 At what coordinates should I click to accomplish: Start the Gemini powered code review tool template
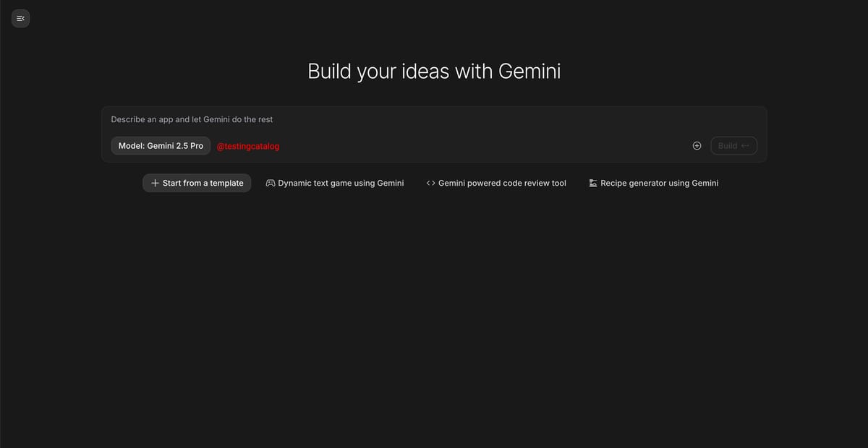coord(496,183)
